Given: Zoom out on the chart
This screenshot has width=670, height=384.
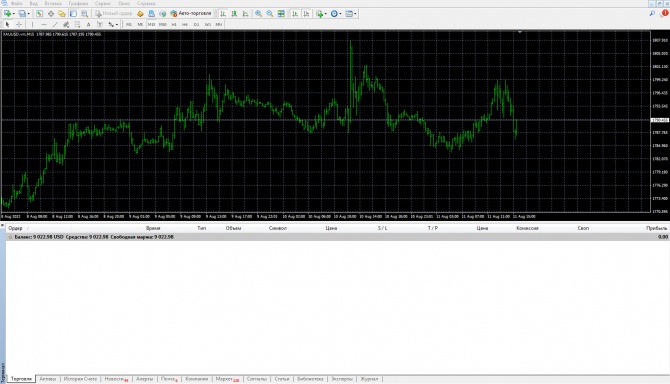Looking at the screenshot, I should point(270,14).
